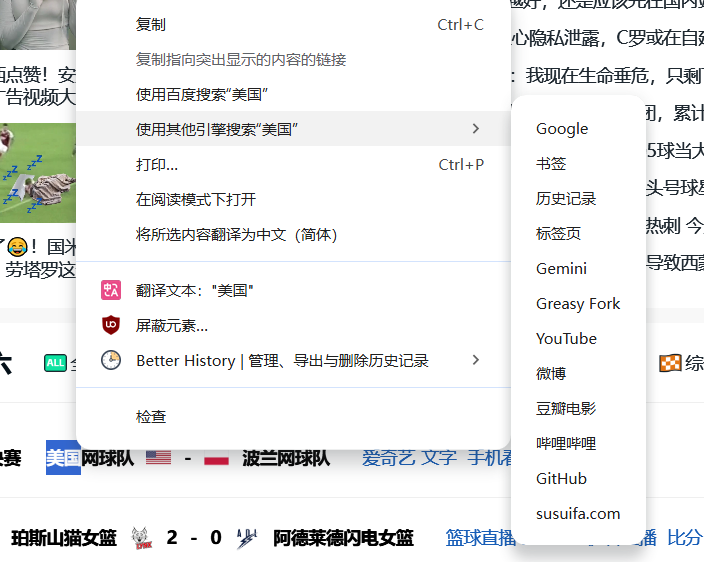Click the 珀斯山猫女篮 team name
The height and width of the screenshot is (562, 704).
64,538
